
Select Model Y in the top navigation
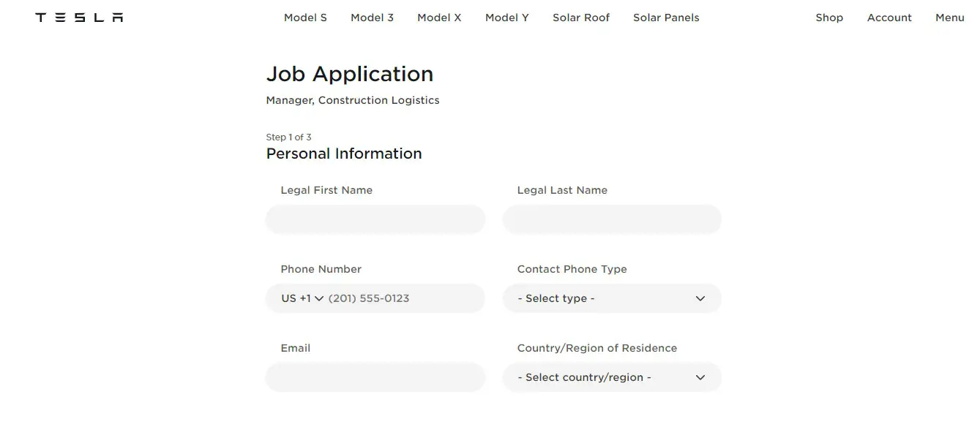[506, 18]
